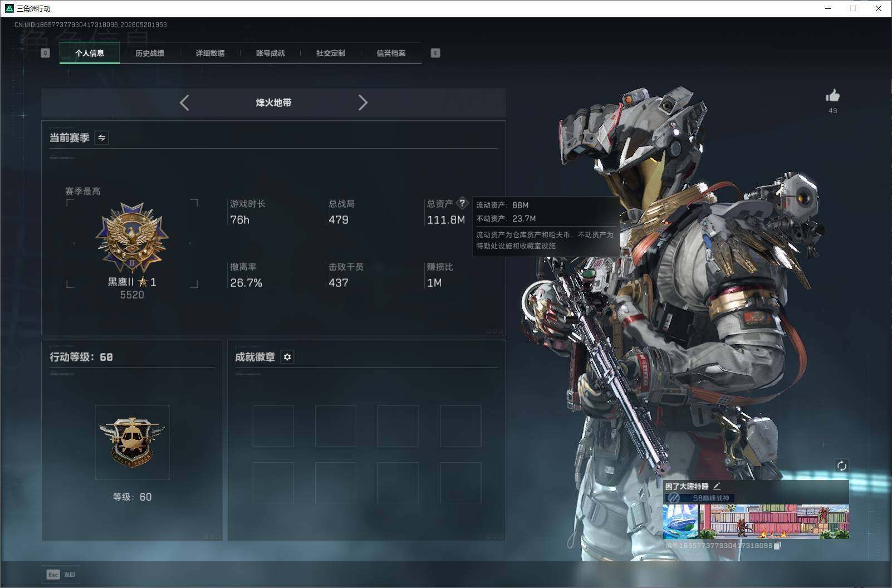Click the nickname 困了大睡特睡
This screenshot has width=892, height=588.
coord(687,486)
